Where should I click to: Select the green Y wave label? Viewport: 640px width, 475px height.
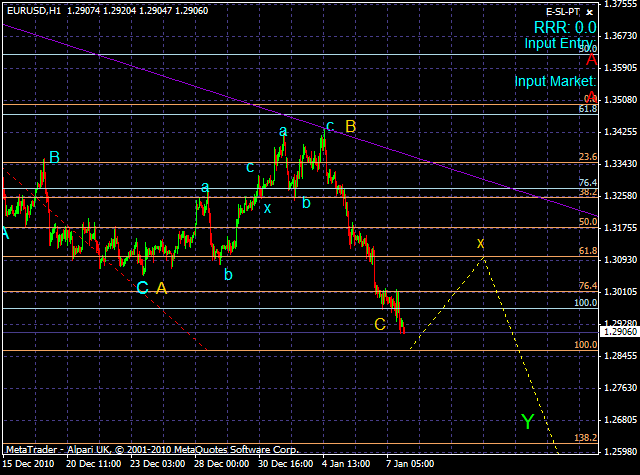(x=527, y=421)
